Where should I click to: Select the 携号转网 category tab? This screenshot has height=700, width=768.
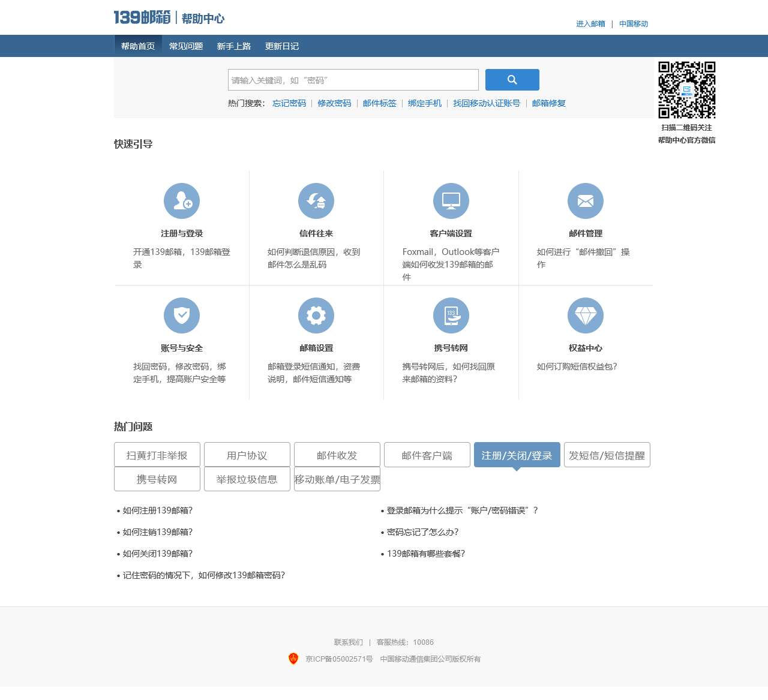[x=157, y=479]
